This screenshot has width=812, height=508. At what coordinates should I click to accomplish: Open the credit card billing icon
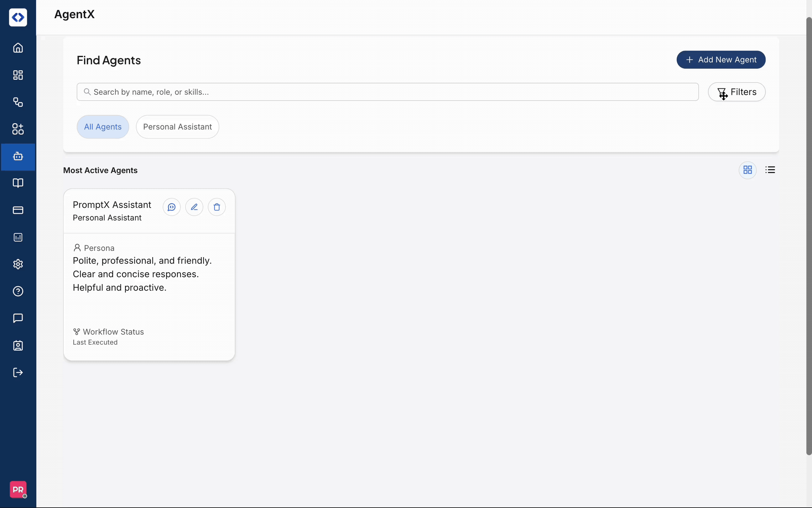18,210
